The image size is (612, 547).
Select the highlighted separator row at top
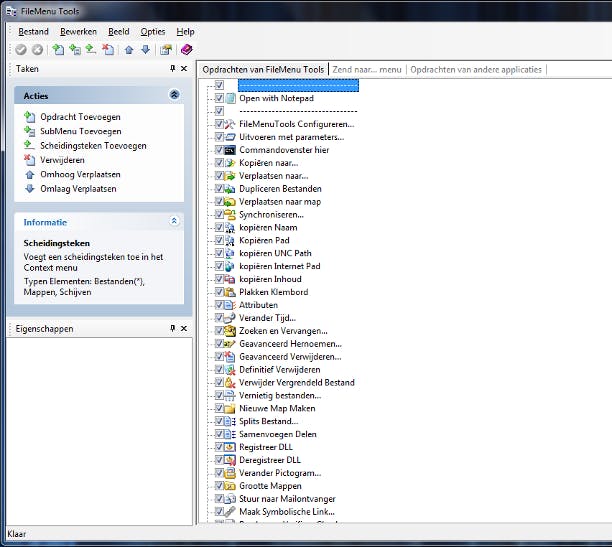click(x=298, y=85)
